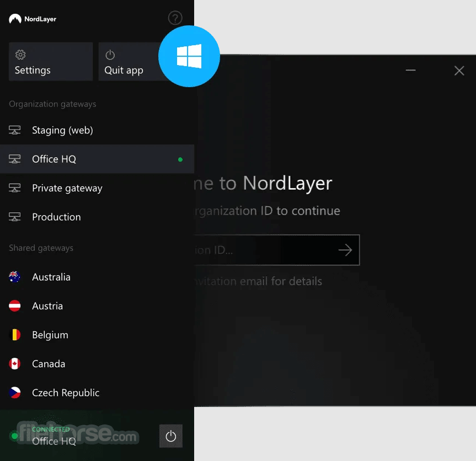Connect to Australia shared gateway
The height and width of the screenshot is (461, 476).
pyautogui.click(x=97, y=277)
